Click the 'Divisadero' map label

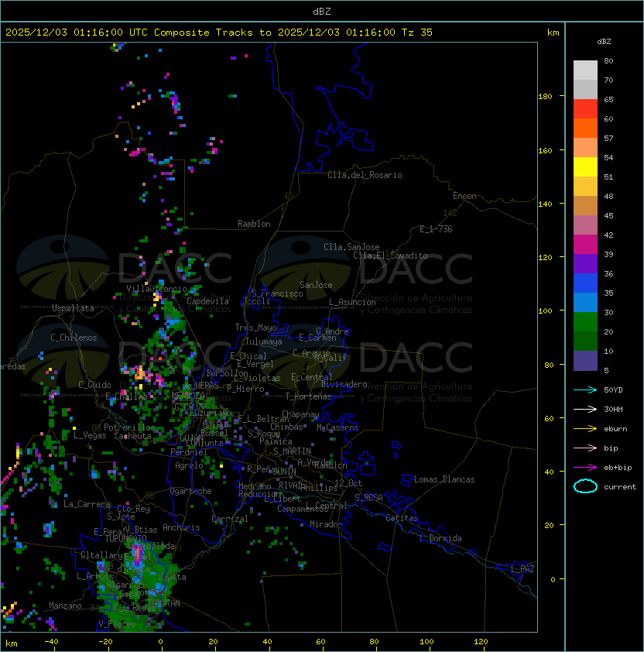click(x=344, y=384)
